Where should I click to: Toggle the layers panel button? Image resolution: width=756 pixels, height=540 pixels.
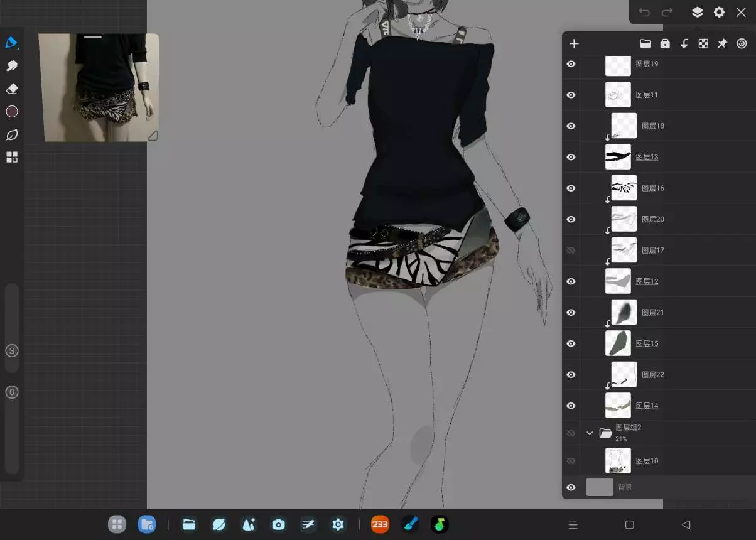697,12
